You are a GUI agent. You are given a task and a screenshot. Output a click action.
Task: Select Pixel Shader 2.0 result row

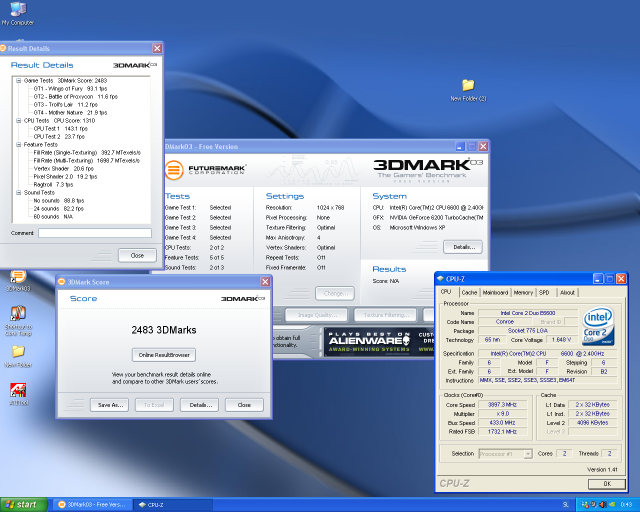point(65,177)
